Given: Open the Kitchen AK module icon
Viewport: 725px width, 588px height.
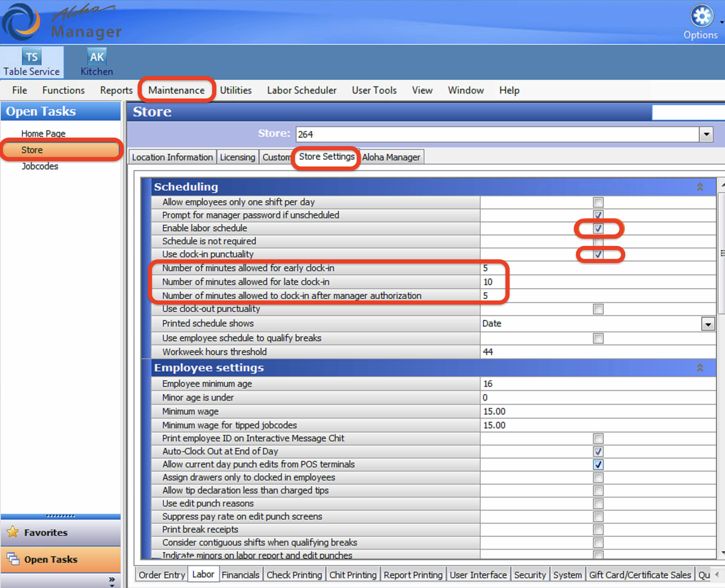Looking at the screenshot, I should coord(97,57).
